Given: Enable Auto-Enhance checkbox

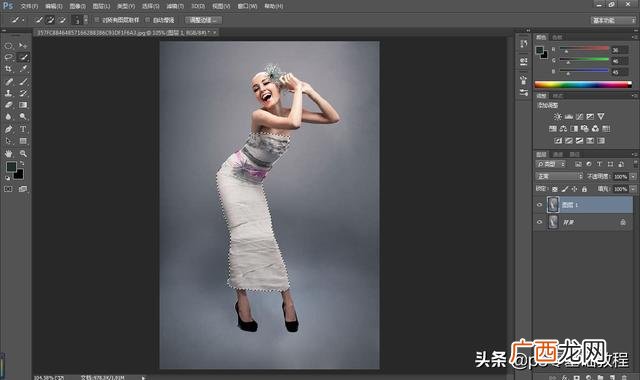Looking at the screenshot, I should click(148, 20).
